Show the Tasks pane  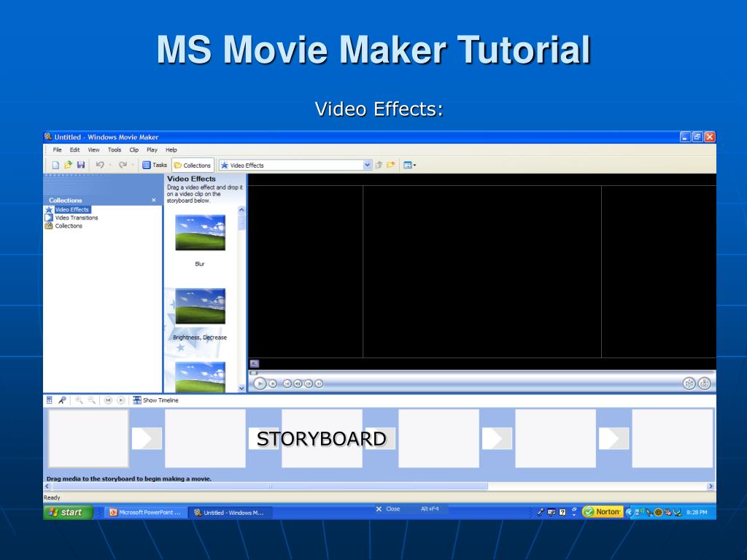[x=155, y=165]
